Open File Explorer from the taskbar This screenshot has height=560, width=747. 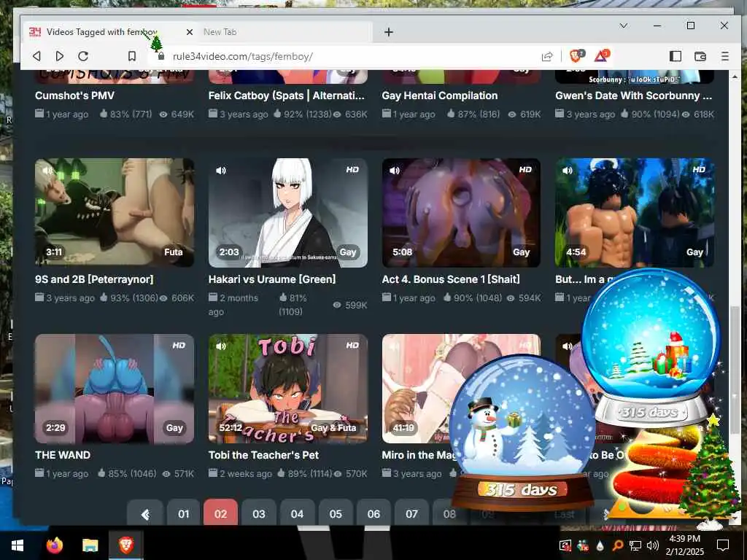click(x=90, y=545)
